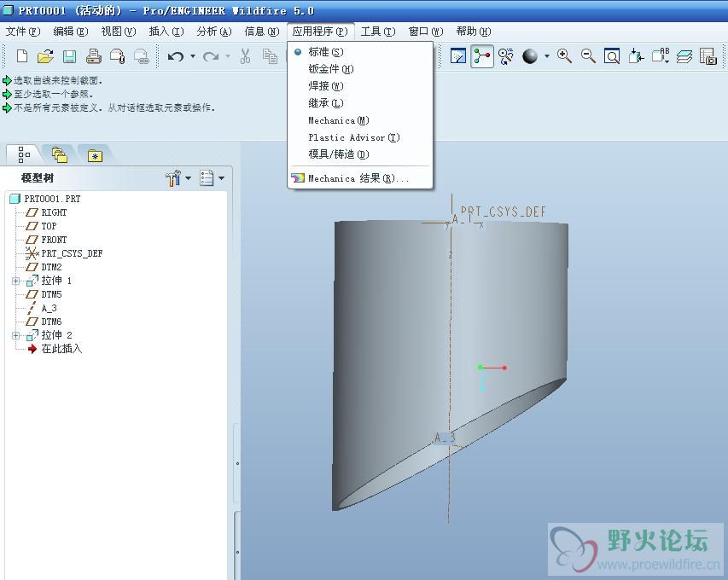728x580 pixels.
Task: Switch to the model tree tab
Action: pyautogui.click(x=24, y=154)
